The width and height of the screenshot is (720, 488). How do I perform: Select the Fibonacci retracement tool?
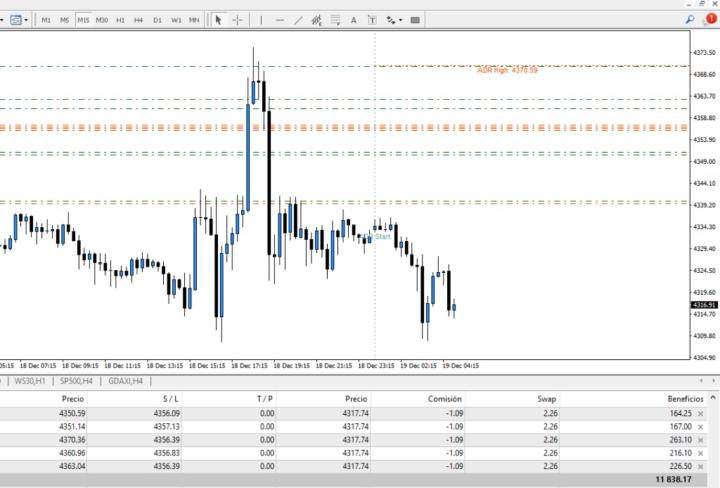335,19
